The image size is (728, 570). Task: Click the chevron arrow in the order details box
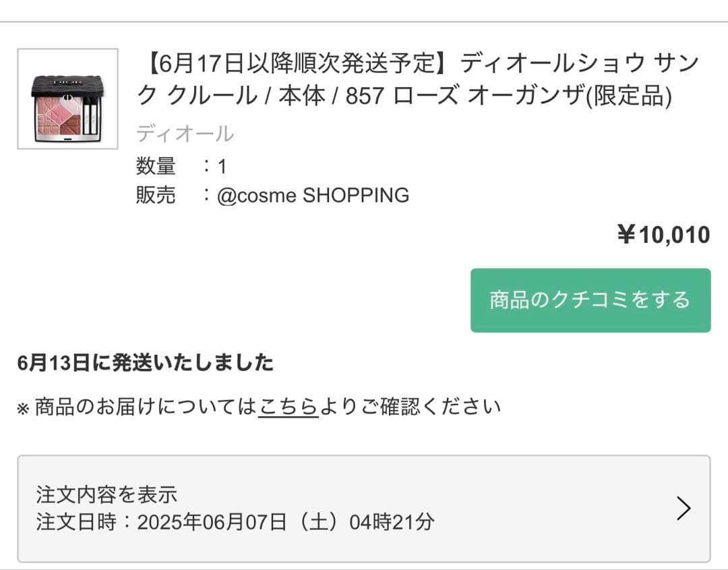684,509
